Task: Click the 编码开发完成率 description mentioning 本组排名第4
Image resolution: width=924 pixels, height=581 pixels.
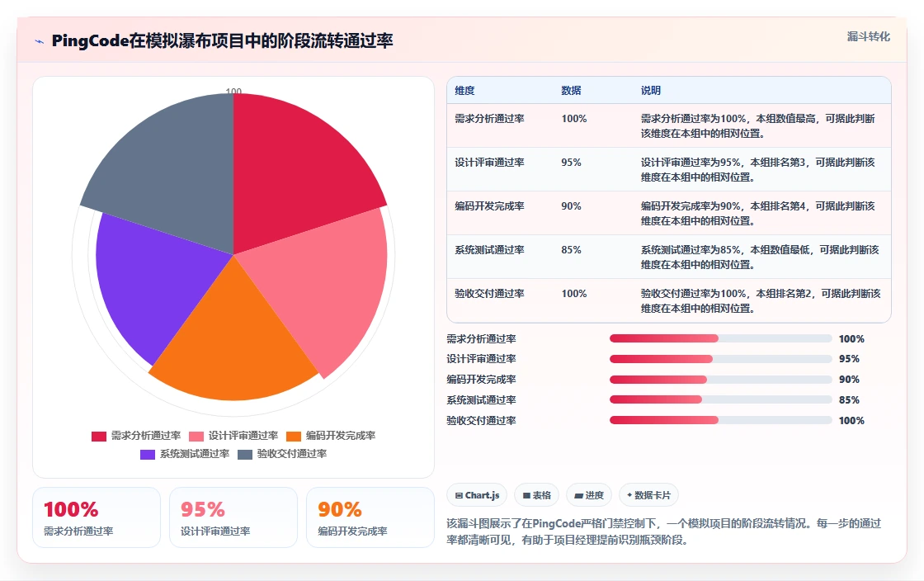Action: (758, 213)
